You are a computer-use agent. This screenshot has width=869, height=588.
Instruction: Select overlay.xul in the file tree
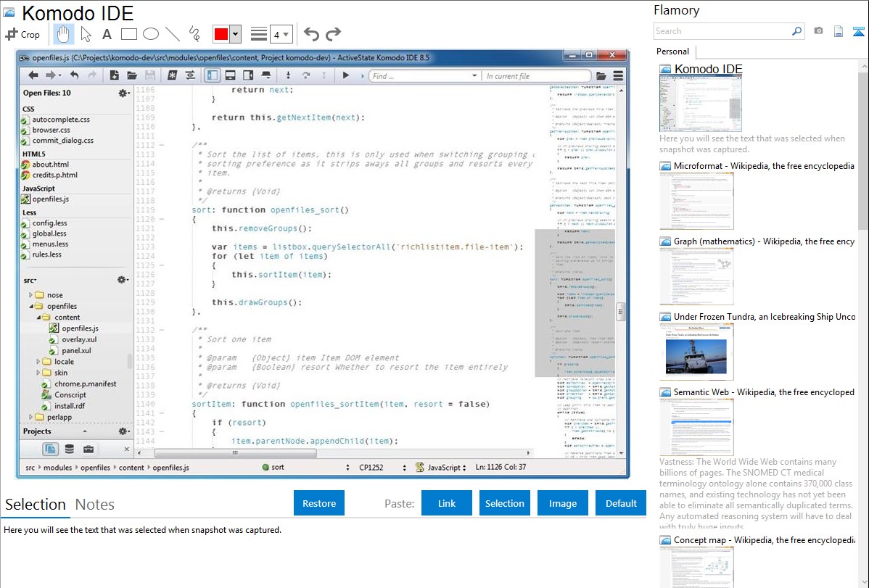coord(78,340)
